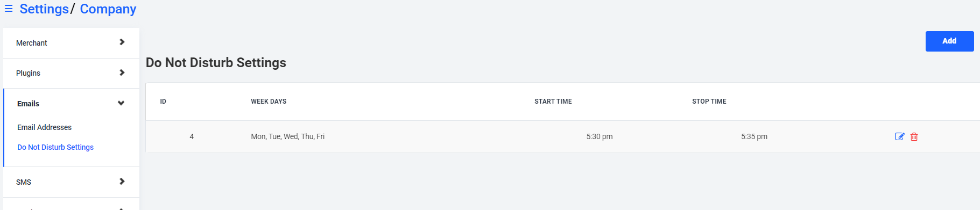
Task: Add a new Do Not Disturb rule
Action: pos(949,41)
